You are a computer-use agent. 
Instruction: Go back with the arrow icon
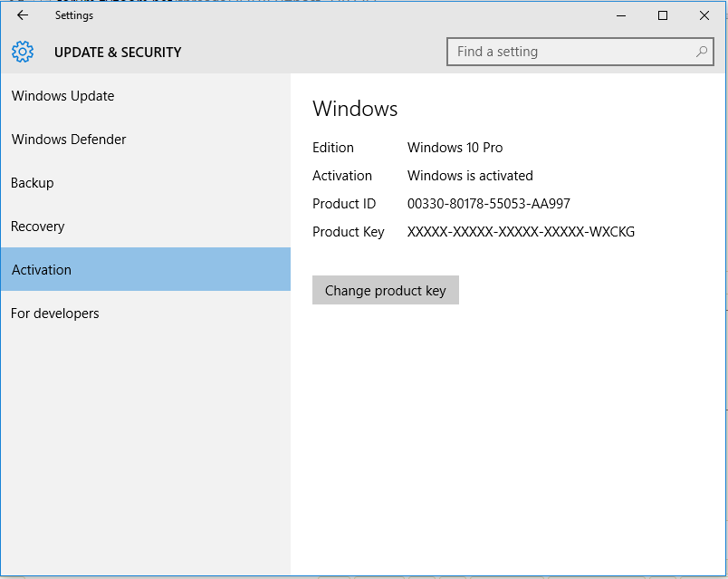coord(23,15)
